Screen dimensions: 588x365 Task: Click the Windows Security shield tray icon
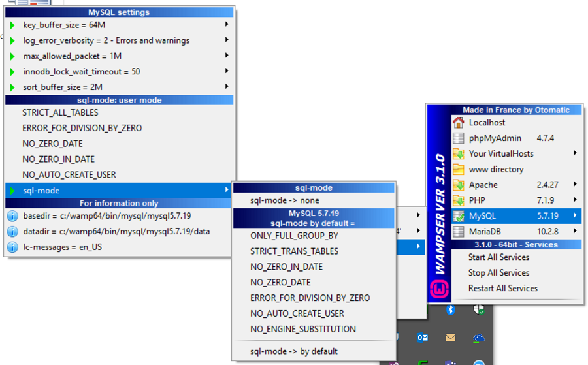(478, 310)
